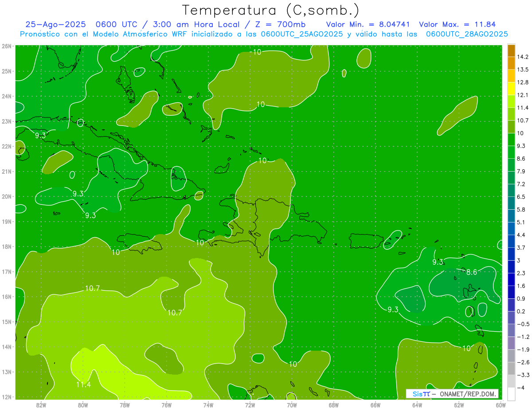
Task: Click the gray legend band between -3.3 and -2.6
Action: [x=511, y=368]
